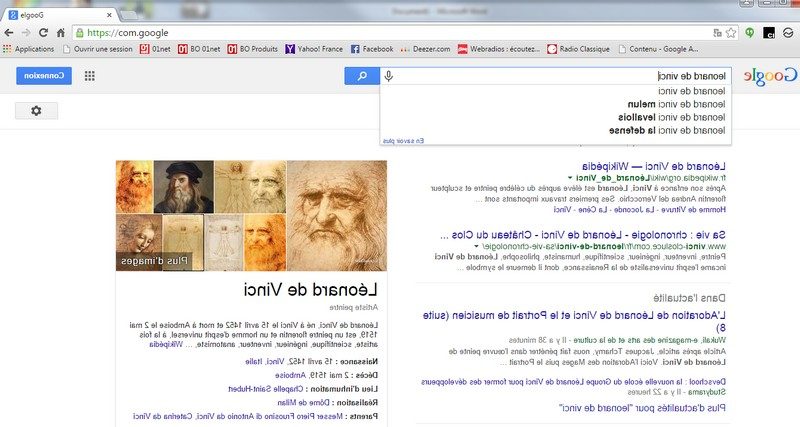Click the 'Amboise' link next to Décès

coord(291,375)
